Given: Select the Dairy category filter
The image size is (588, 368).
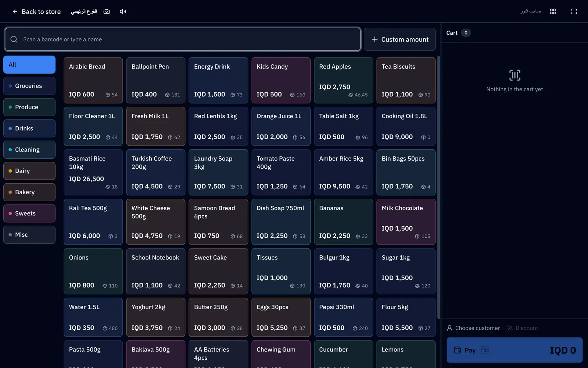Looking at the screenshot, I should pos(29,171).
